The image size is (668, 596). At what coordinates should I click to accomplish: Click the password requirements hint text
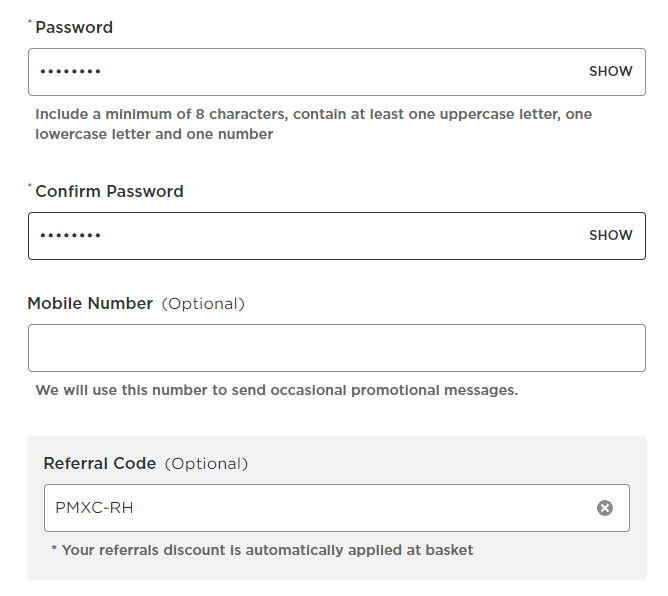[x=313, y=124]
